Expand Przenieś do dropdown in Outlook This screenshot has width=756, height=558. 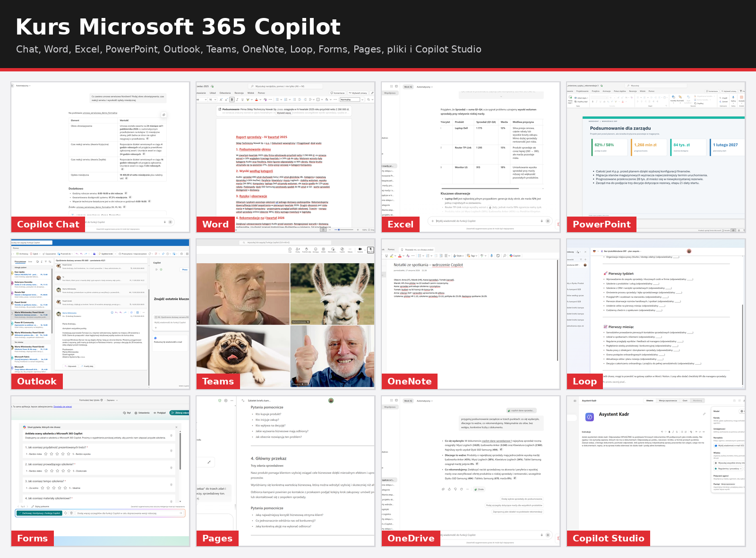click(72, 254)
